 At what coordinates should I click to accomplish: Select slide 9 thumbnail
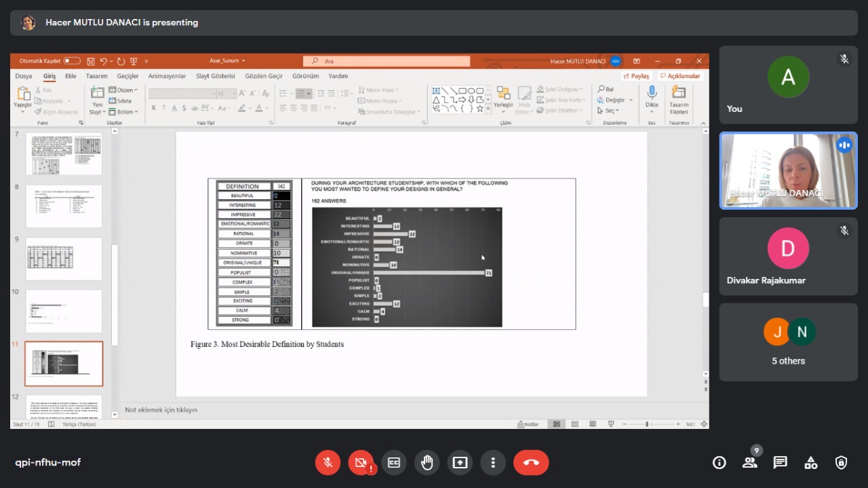coord(64,259)
